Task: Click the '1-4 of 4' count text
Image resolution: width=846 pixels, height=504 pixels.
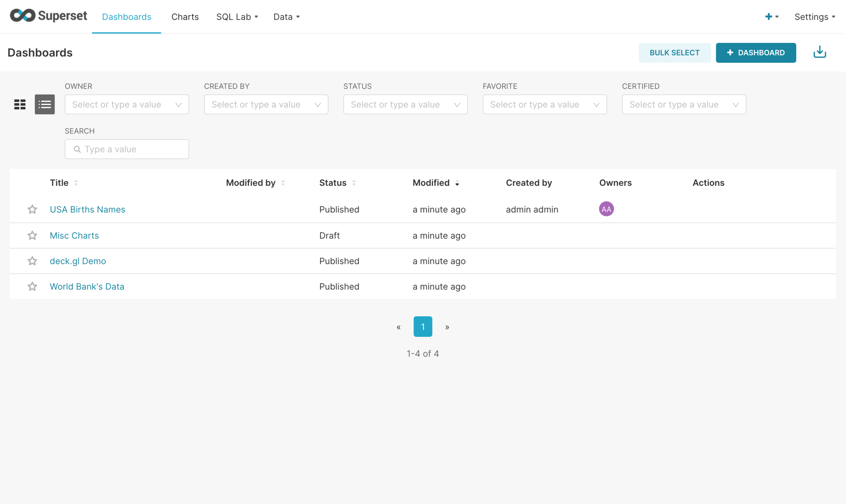Action: tap(423, 354)
